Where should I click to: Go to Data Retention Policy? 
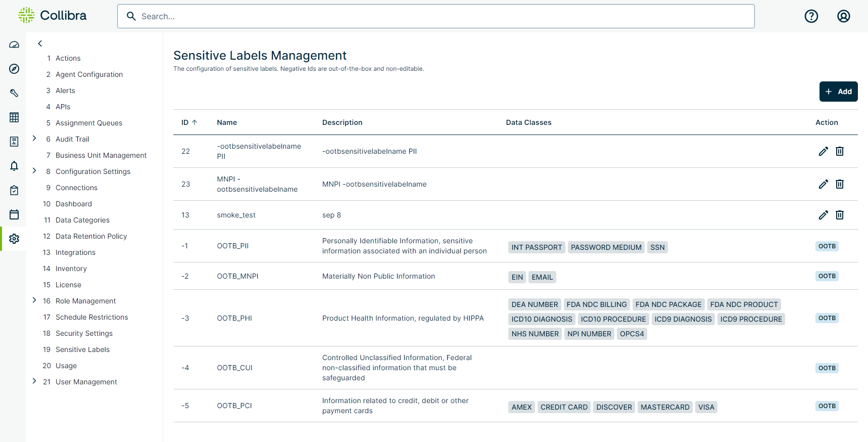coord(91,236)
